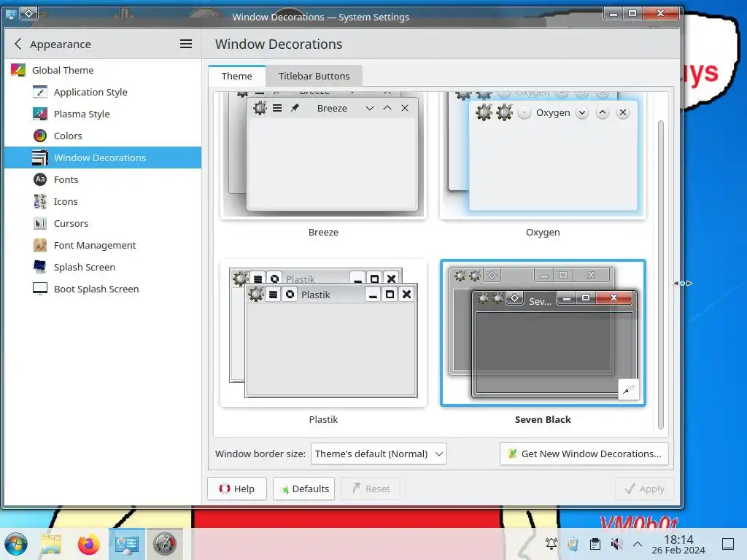Click Get New Window Decorations button
The height and width of the screenshot is (560, 747).
click(x=584, y=454)
